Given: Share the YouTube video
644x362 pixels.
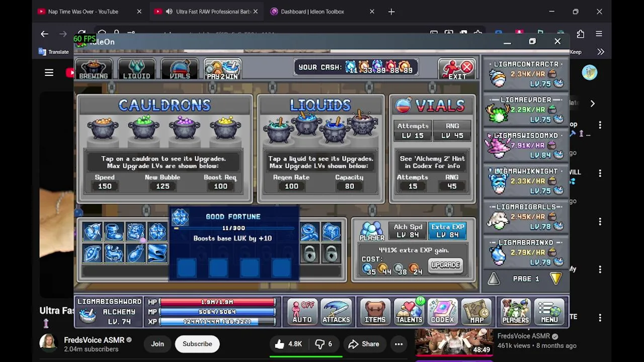Looking at the screenshot, I should coord(364,344).
